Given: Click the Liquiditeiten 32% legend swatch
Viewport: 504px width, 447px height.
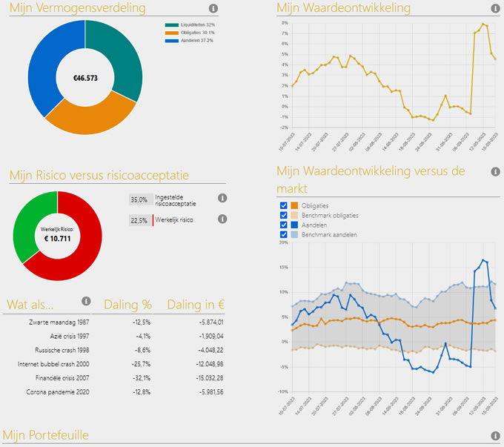Looking at the screenshot, I should [x=170, y=25].
